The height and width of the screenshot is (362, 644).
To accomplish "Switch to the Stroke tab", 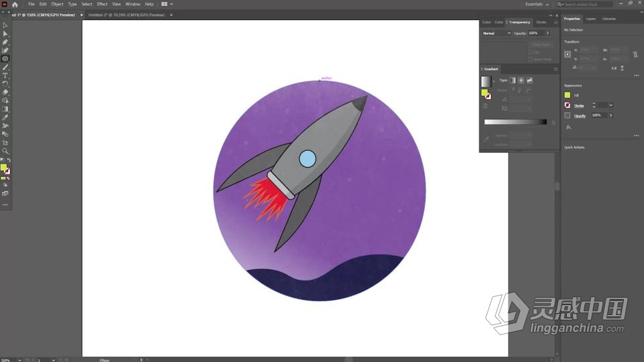I will pyautogui.click(x=541, y=22).
